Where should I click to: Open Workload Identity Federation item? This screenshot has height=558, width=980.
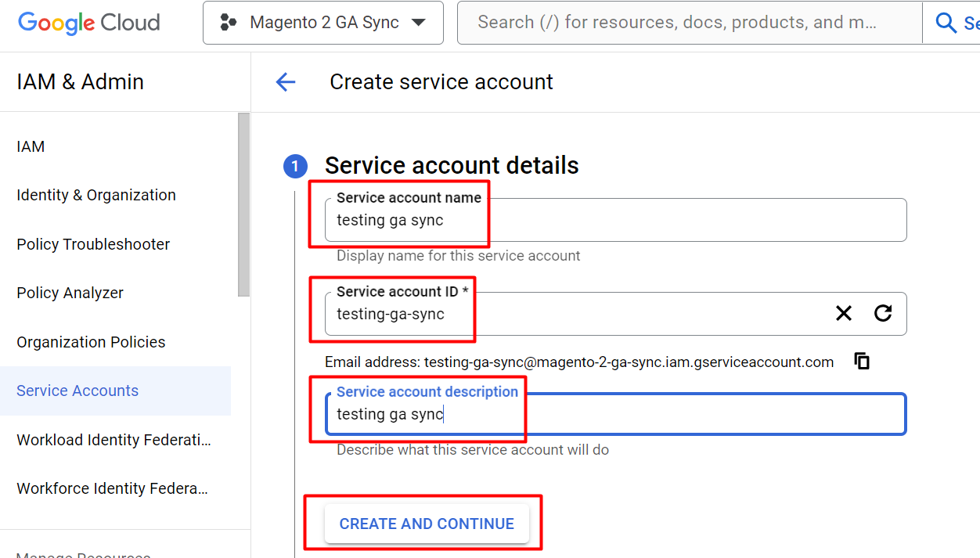113,440
